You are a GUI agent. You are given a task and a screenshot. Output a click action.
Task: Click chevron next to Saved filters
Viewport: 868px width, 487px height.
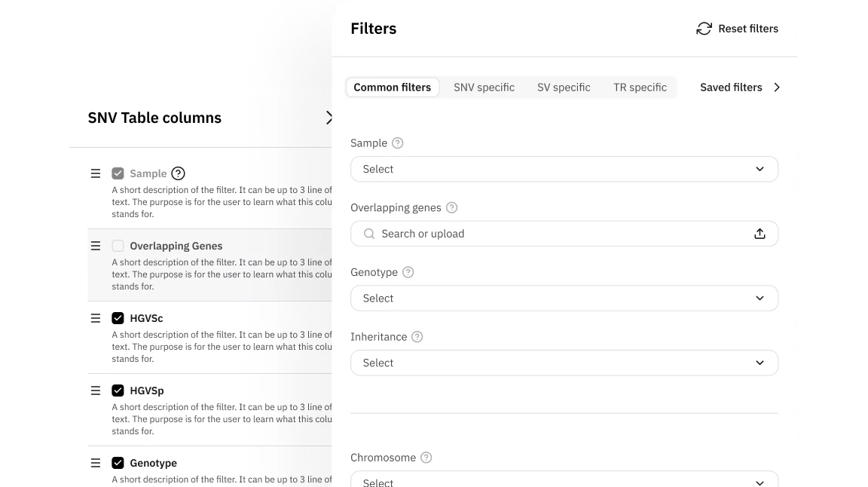pyautogui.click(x=777, y=87)
